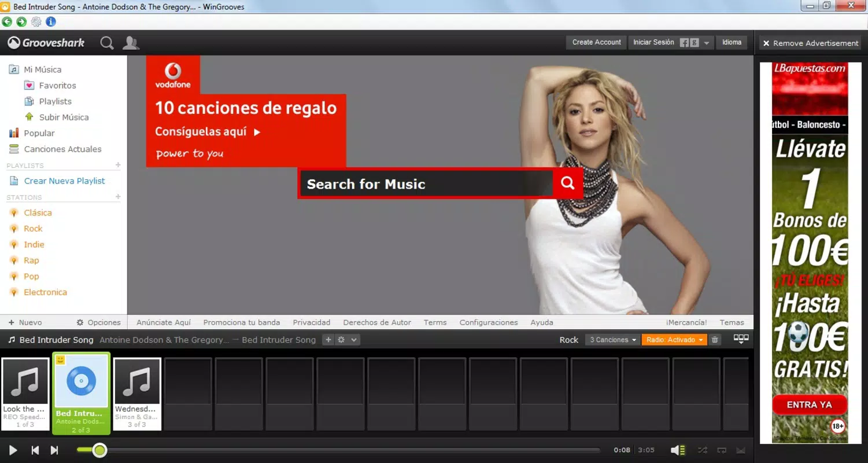Open the Temas link
The width and height of the screenshot is (868, 463).
pos(732,322)
